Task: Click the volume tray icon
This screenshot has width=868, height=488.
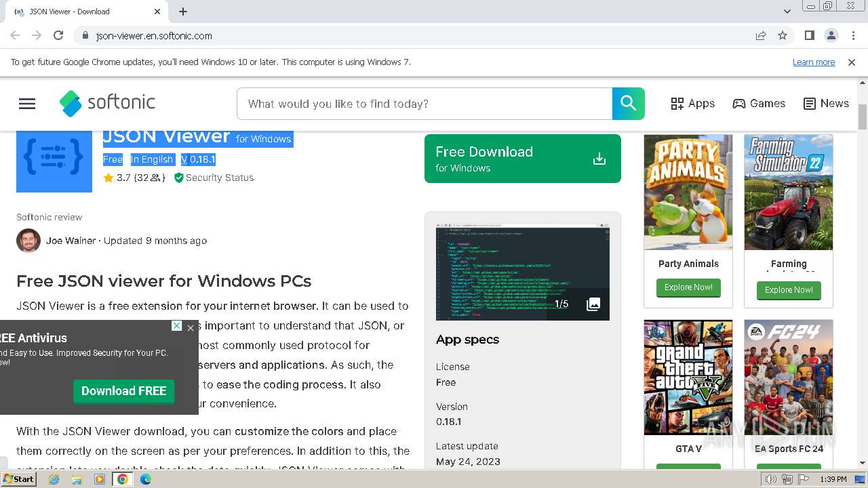Action: [771, 479]
